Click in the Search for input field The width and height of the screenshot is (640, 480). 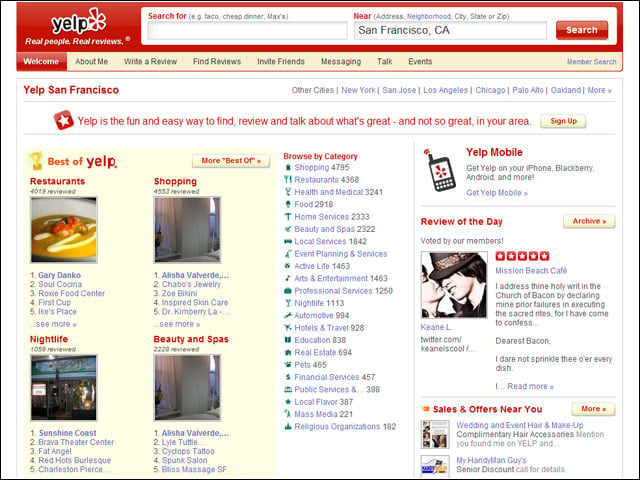click(x=247, y=31)
